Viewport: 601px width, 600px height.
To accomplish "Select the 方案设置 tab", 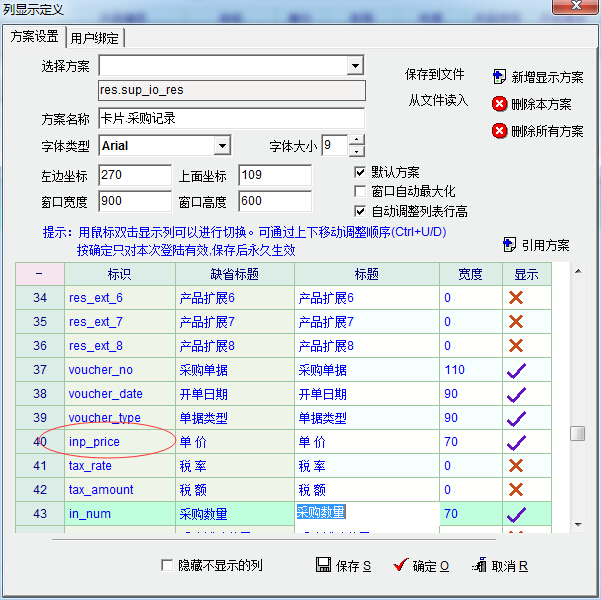I will pos(34,37).
